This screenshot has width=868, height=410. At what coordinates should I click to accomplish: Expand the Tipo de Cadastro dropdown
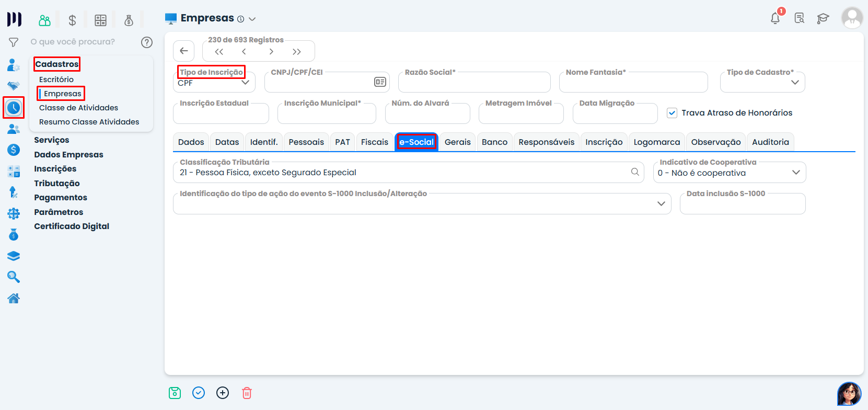tap(795, 83)
